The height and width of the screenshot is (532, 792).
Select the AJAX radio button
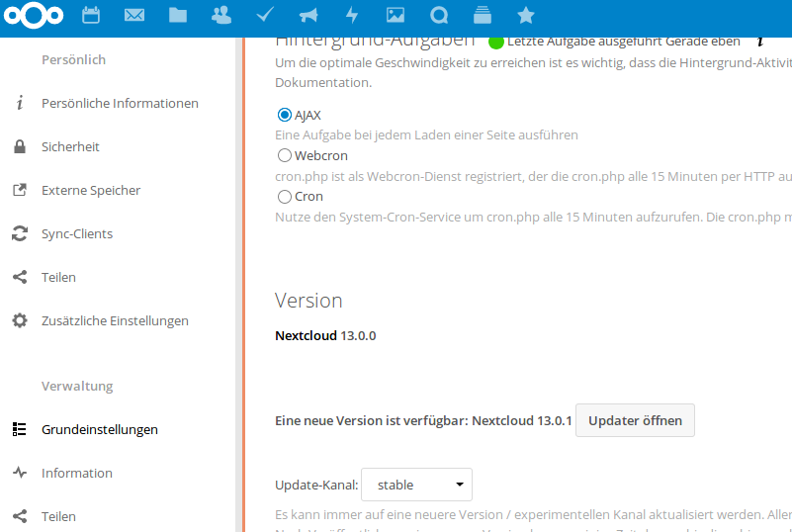click(285, 115)
